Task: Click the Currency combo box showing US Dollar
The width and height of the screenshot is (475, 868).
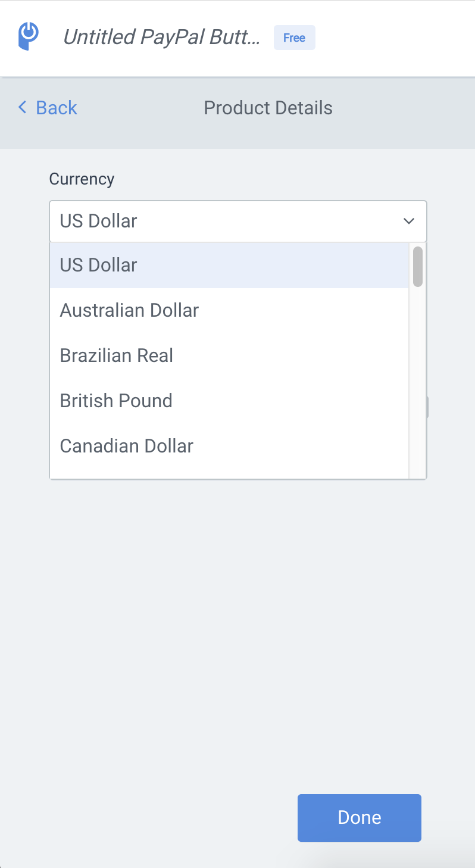Action: [238, 221]
